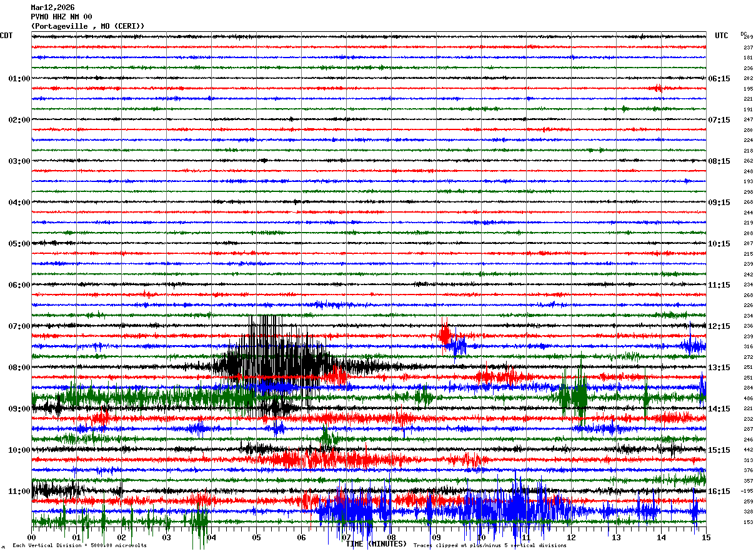
Task: Click the "03:00" CDT row label
Action: click(19, 161)
